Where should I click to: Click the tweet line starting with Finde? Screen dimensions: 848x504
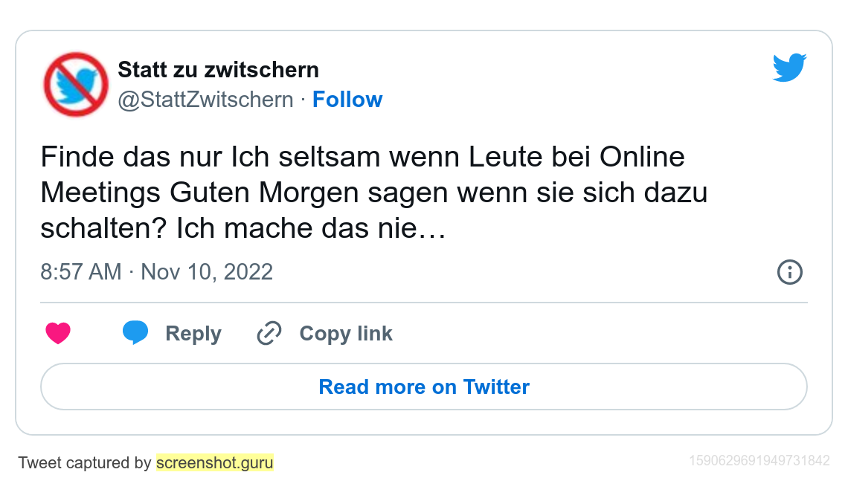(362, 158)
